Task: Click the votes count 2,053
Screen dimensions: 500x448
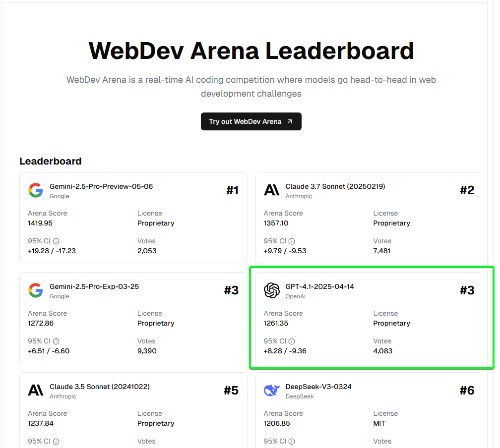Action: coord(147,251)
